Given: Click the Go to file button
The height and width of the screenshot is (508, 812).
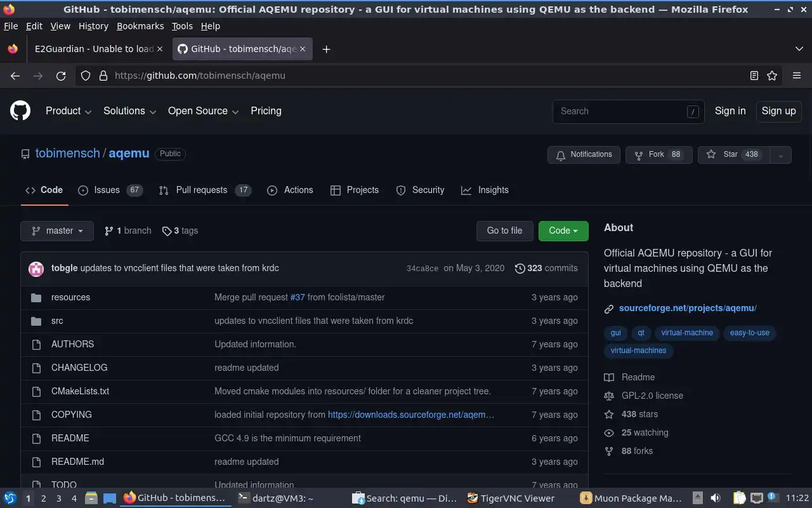Looking at the screenshot, I should pyautogui.click(x=505, y=231).
